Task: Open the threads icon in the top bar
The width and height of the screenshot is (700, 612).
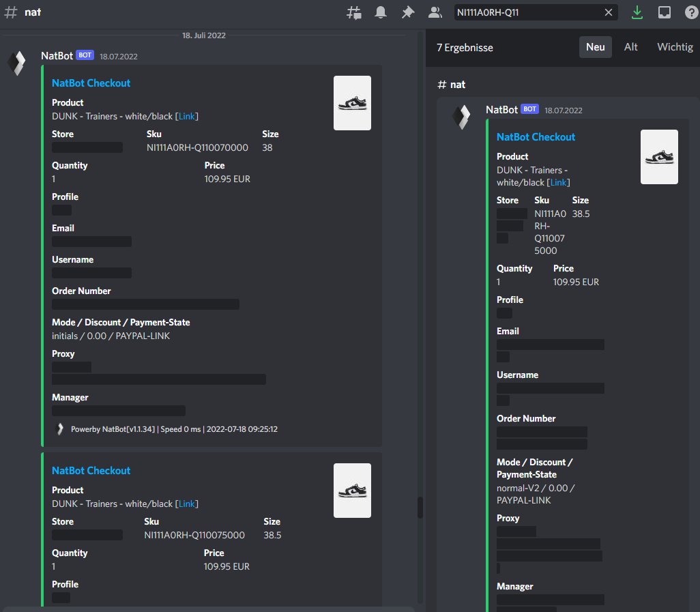Action: (354, 12)
